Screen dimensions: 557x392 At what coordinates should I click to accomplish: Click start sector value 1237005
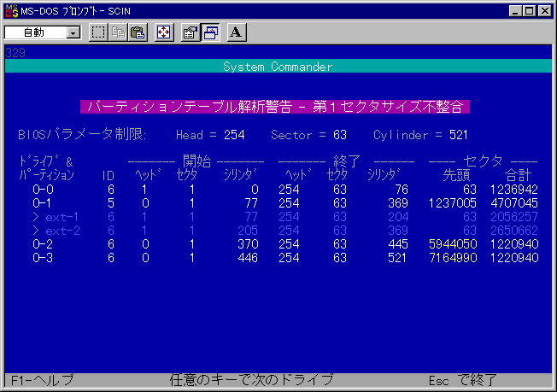point(453,203)
